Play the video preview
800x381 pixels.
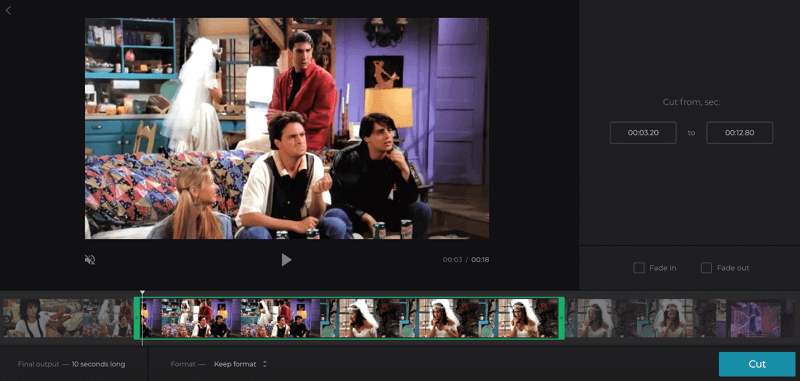[286, 260]
